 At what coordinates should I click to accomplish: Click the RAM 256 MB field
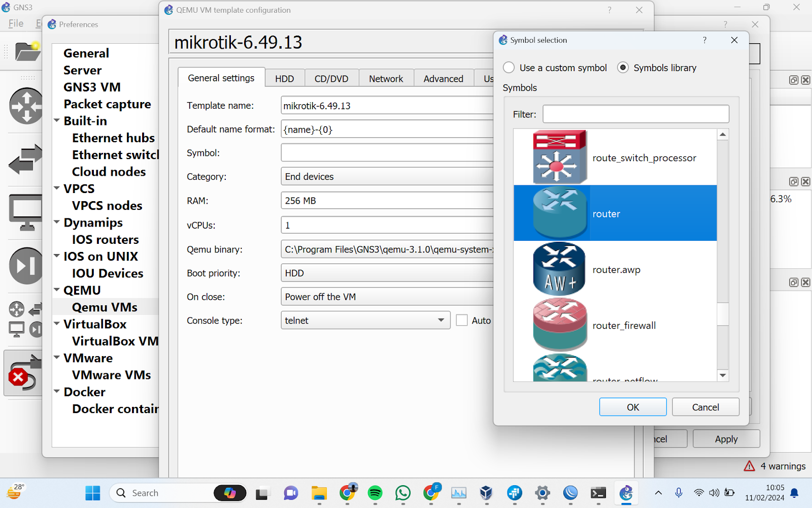click(387, 201)
